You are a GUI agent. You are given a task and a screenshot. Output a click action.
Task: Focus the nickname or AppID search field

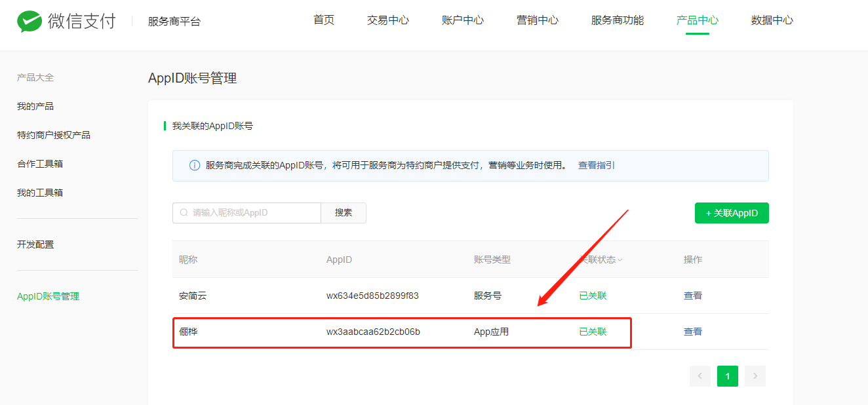tap(254, 213)
